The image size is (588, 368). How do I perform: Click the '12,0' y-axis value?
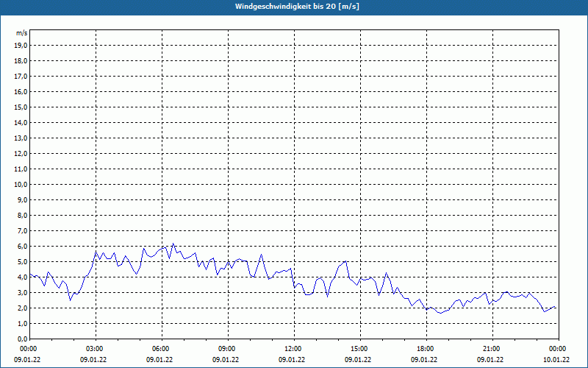tap(21, 153)
